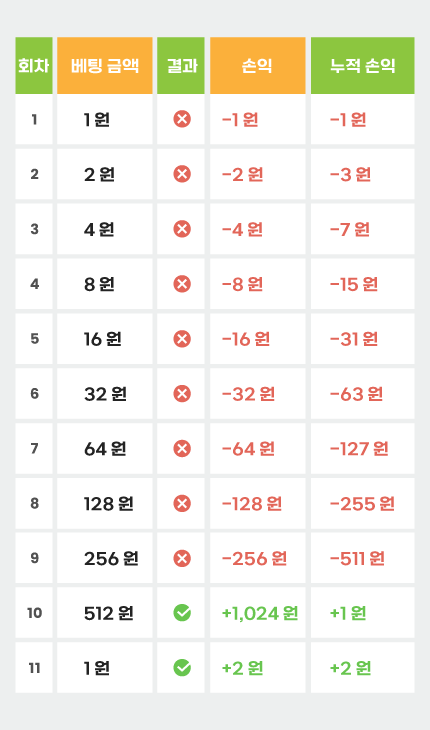Click the red X icon in round 1
Image resolution: width=430 pixels, height=730 pixels.
(x=182, y=120)
